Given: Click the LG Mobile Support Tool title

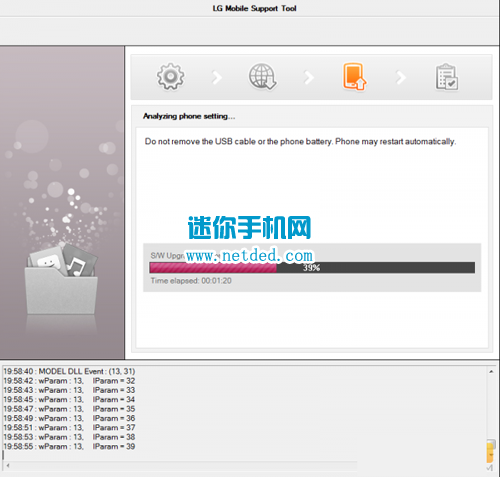Looking at the screenshot, I should [x=254, y=8].
